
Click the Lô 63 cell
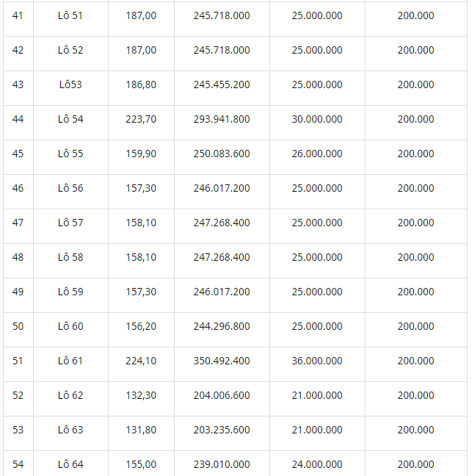tap(70, 430)
